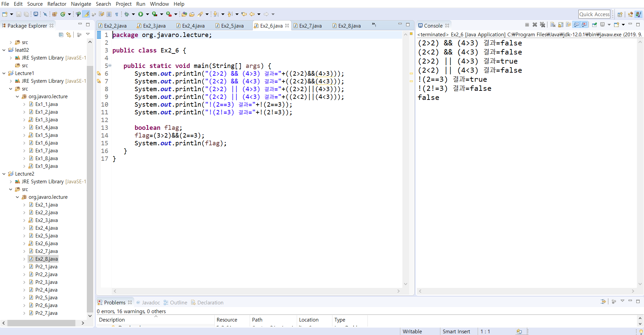Open the Navigate menu
Image resolution: width=644 pixels, height=335 pixels.
coord(81,4)
